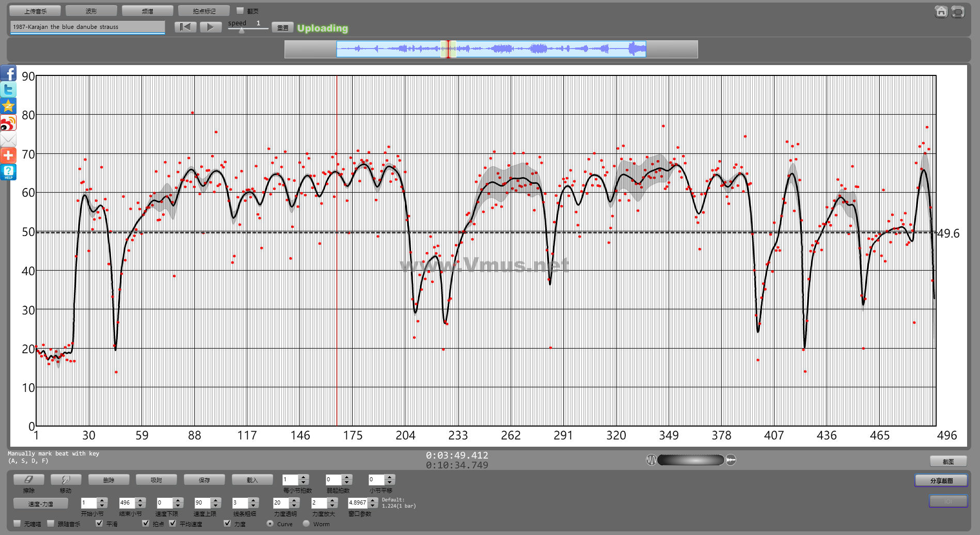
Task: Click the Weibo share icon
Action: pyautogui.click(x=8, y=123)
